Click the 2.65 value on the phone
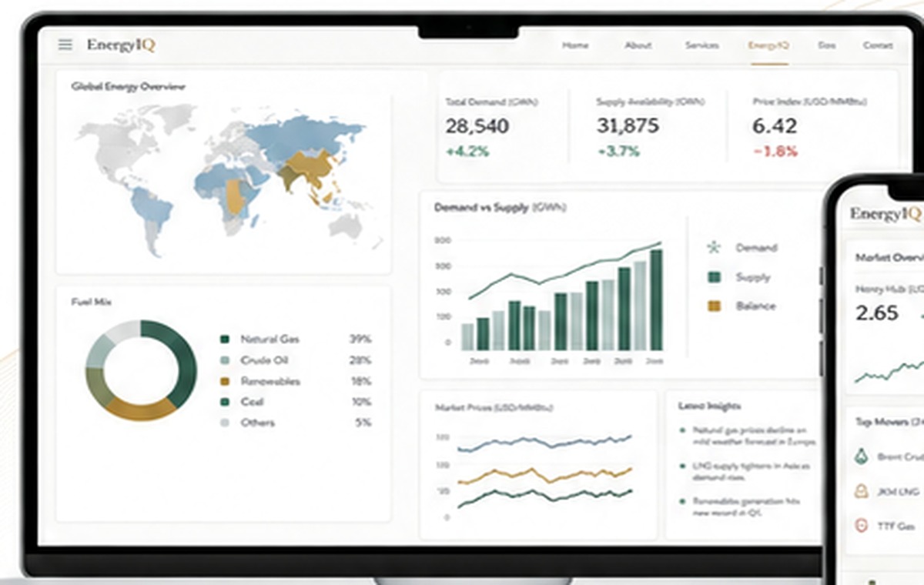The height and width of the screenshot is (585, 924). click(877, 313)
